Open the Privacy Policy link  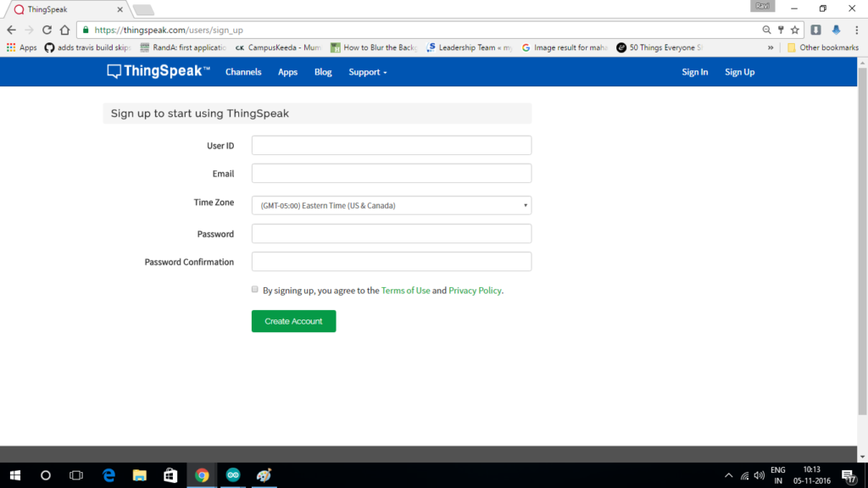click(x=475, y=291)
